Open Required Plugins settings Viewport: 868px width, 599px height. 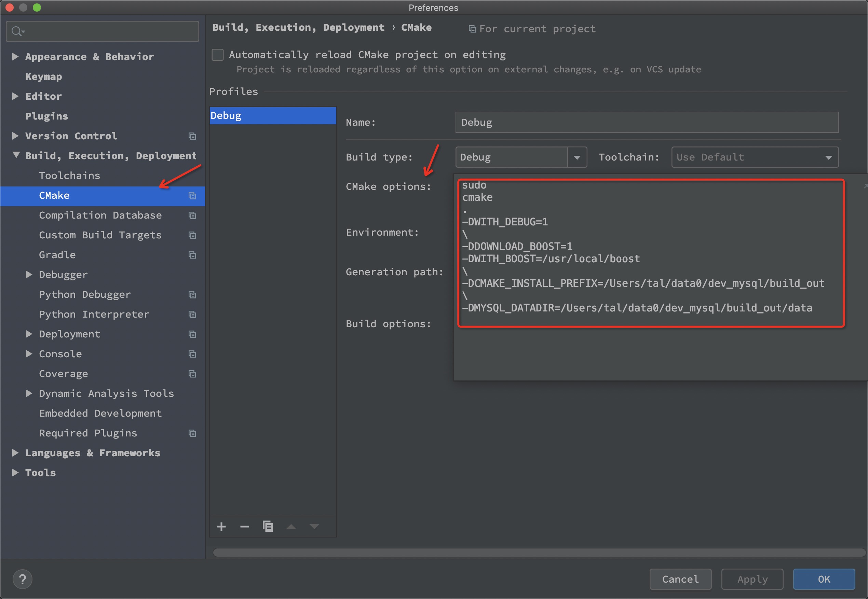click(x=88, y=433)
